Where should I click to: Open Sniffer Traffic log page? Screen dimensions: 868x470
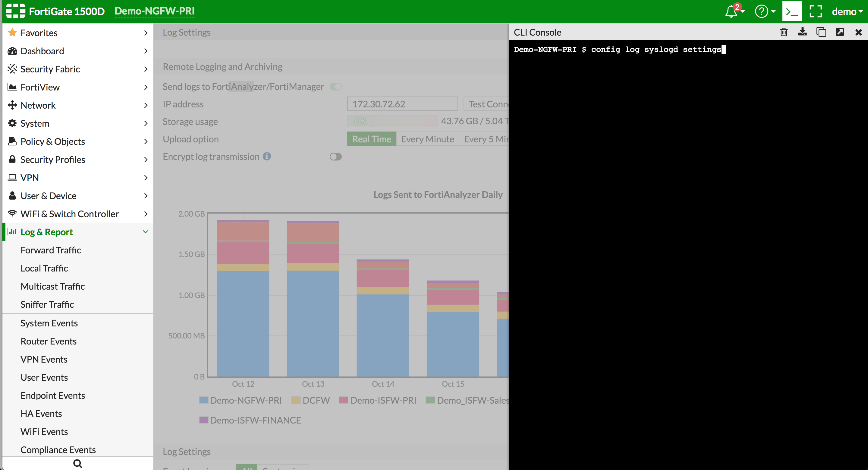point(47,304)
